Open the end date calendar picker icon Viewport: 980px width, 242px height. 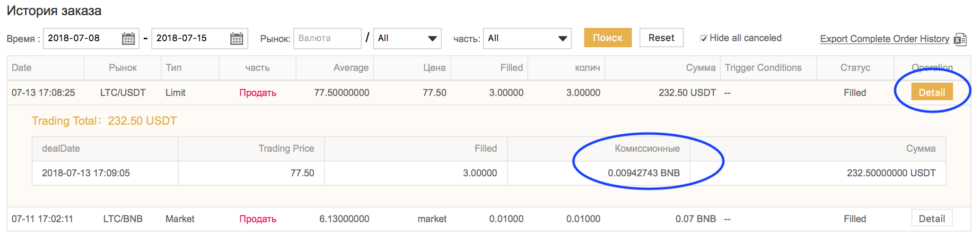point(236,39)
